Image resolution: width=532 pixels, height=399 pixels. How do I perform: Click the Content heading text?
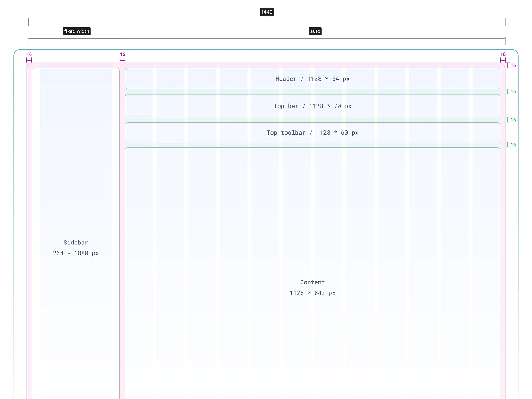coord(312,282)
